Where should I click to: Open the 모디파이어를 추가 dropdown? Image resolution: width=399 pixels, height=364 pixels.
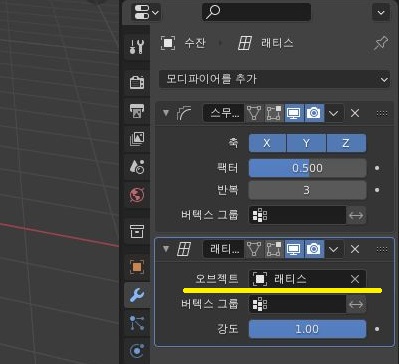pyautogui.click(x=274, y=79)
